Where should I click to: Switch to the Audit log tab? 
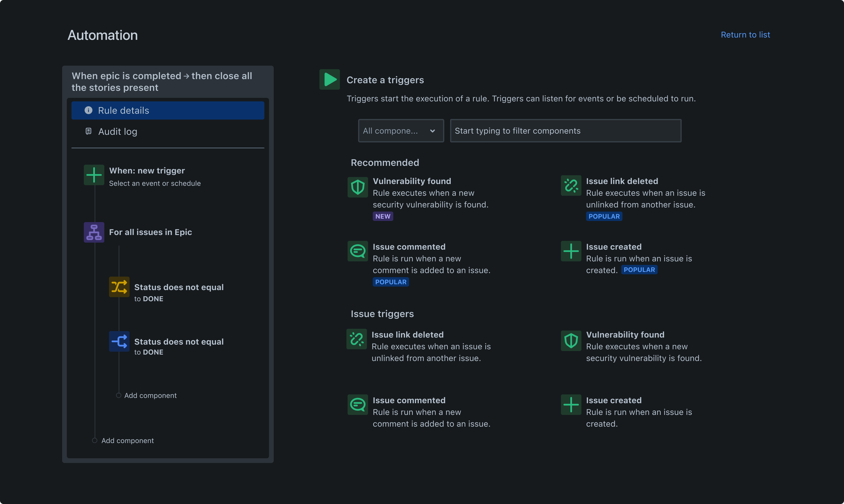point(118,131)
